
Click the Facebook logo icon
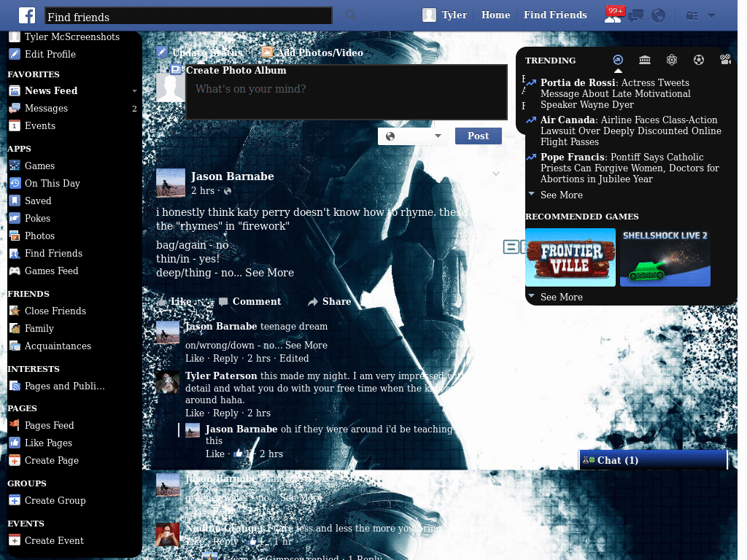(x=27, y=15)
